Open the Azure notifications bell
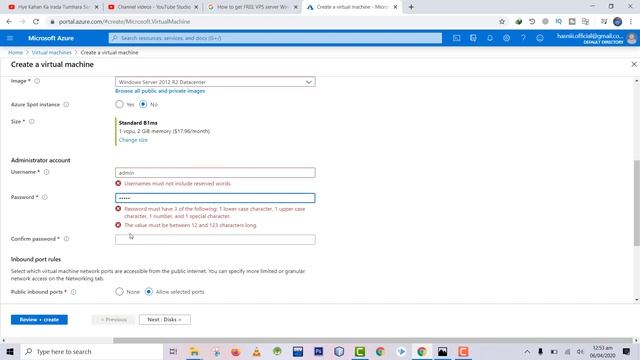The width and height of the screenshot is (640, 360). pos(490,38)
